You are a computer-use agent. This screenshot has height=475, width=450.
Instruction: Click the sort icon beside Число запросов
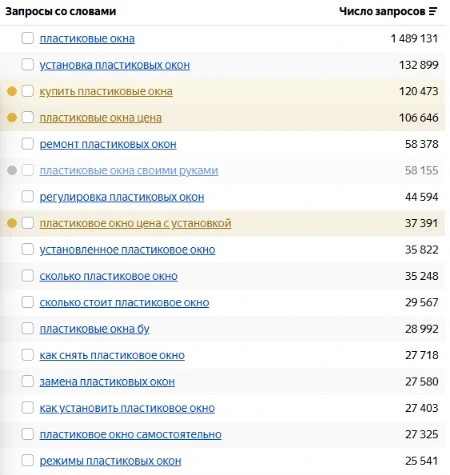click(x=433, y=12)
